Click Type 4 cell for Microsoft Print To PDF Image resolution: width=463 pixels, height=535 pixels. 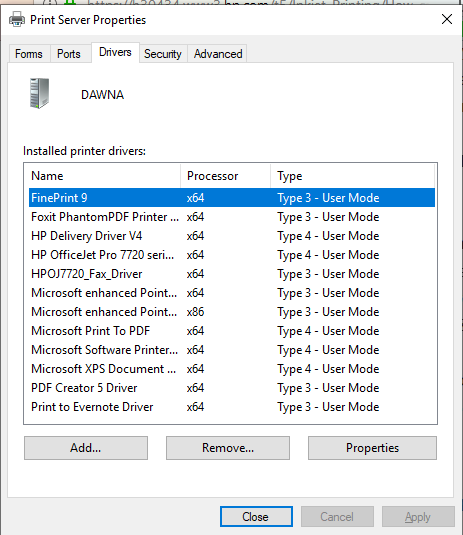tap(328, 331)
